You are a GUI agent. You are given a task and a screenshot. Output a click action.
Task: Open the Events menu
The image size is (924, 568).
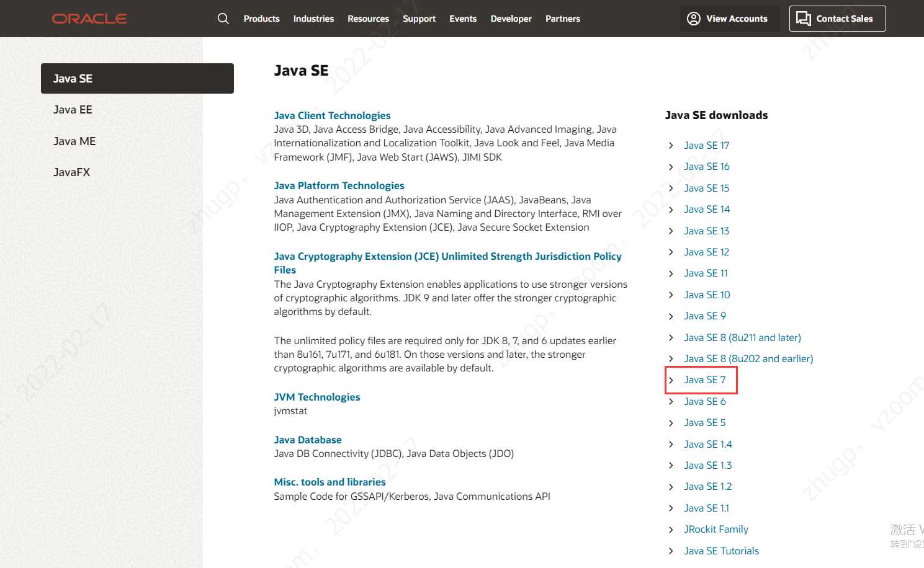coord(463,19)
